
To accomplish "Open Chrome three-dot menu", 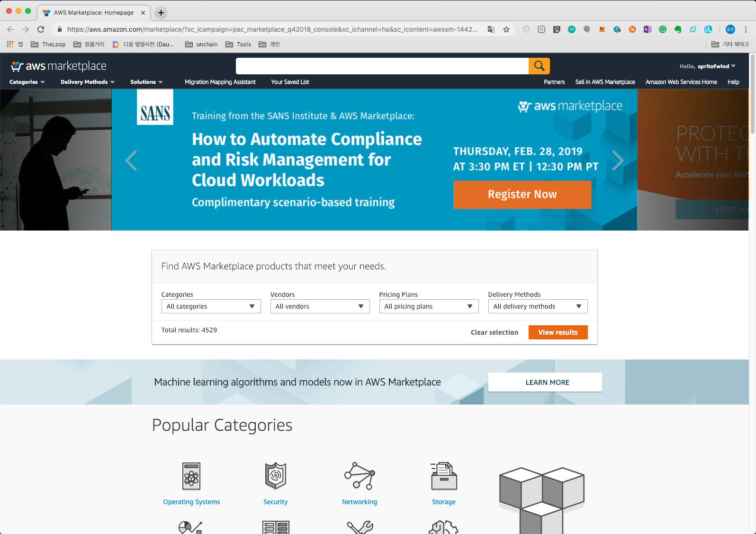I will (746, 29).
